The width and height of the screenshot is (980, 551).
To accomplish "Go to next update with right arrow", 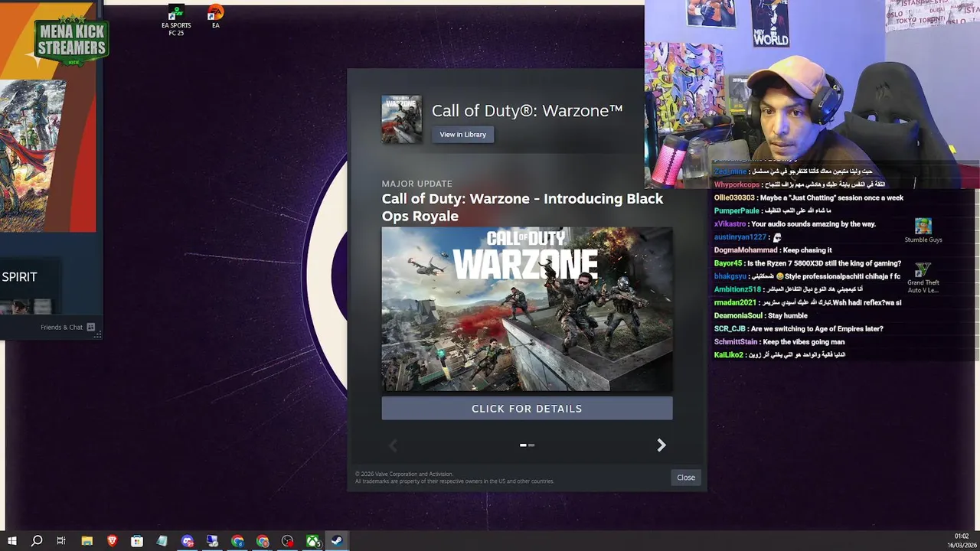I will tap(661, 445).
